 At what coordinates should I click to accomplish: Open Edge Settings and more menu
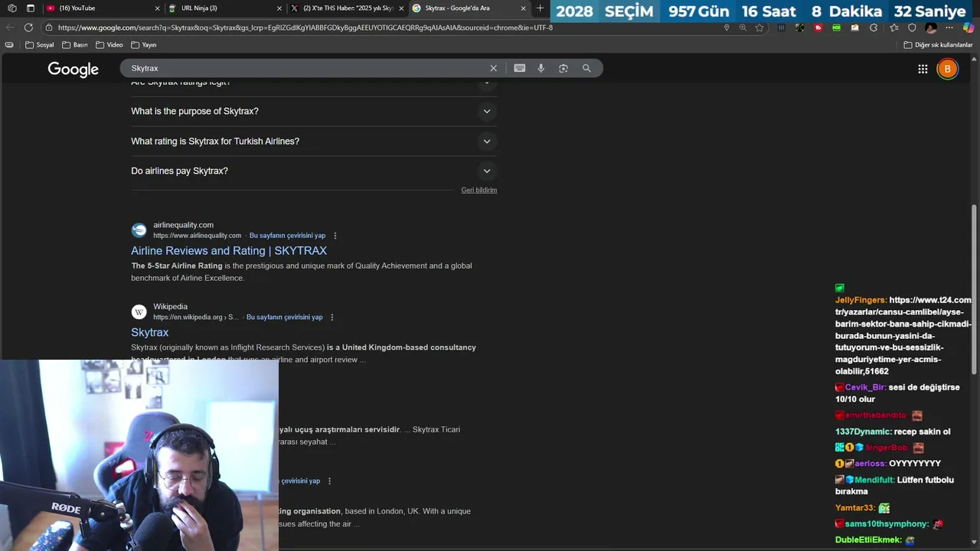949,28
